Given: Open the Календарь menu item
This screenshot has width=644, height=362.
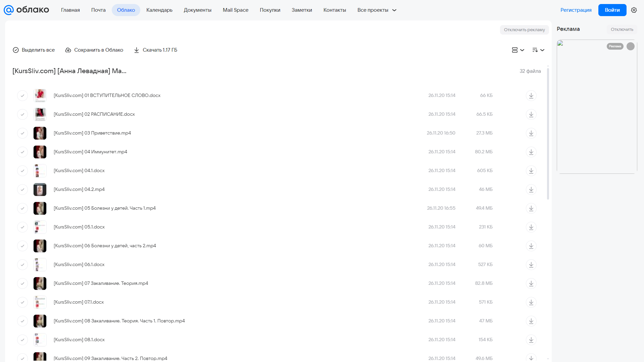Looking at the screenshot, I should pos(159,10).
